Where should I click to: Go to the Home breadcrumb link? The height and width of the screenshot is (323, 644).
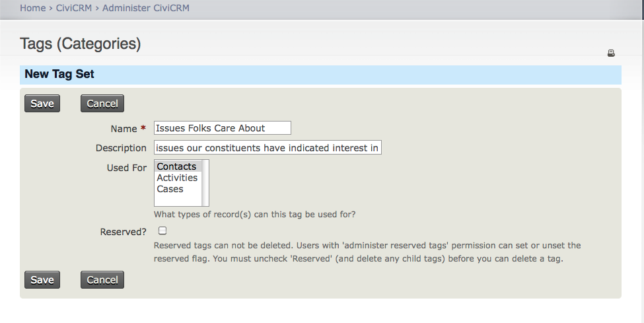tap(32, 8)
